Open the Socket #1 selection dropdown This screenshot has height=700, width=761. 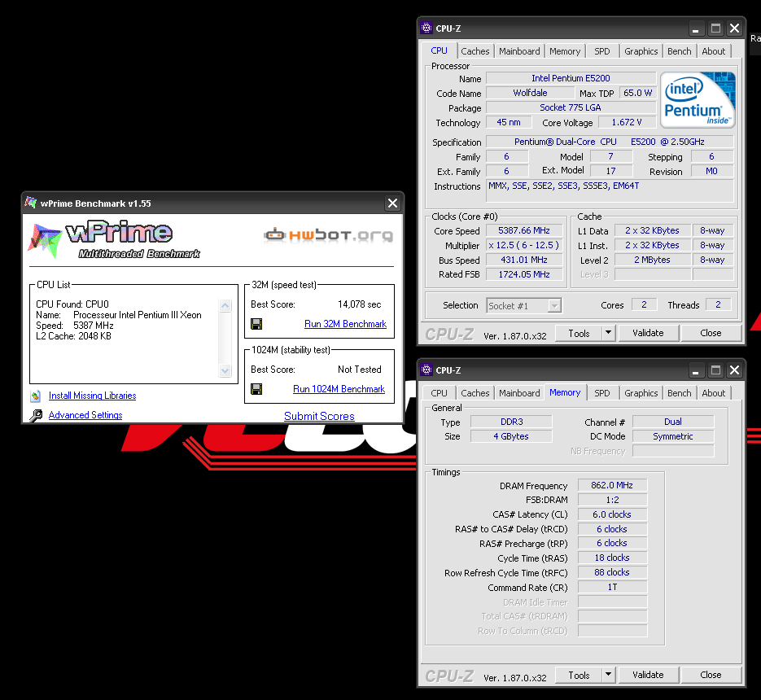pos(554,305)
